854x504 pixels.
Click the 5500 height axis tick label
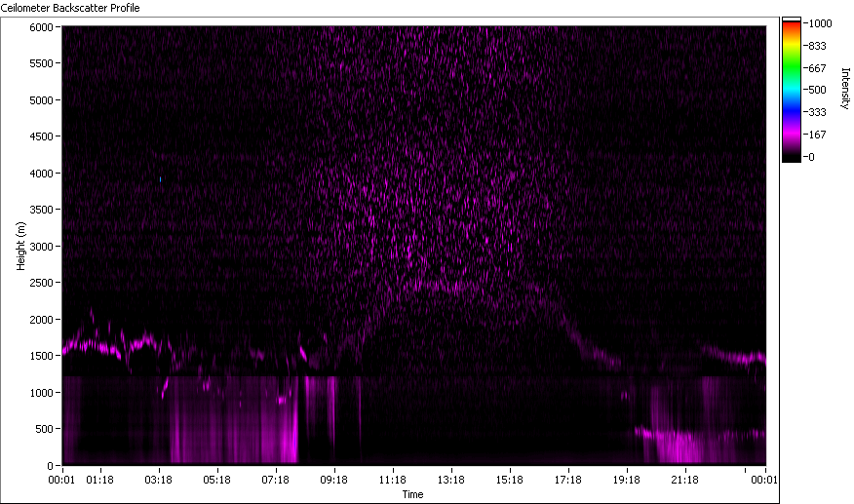coord(41,63)
